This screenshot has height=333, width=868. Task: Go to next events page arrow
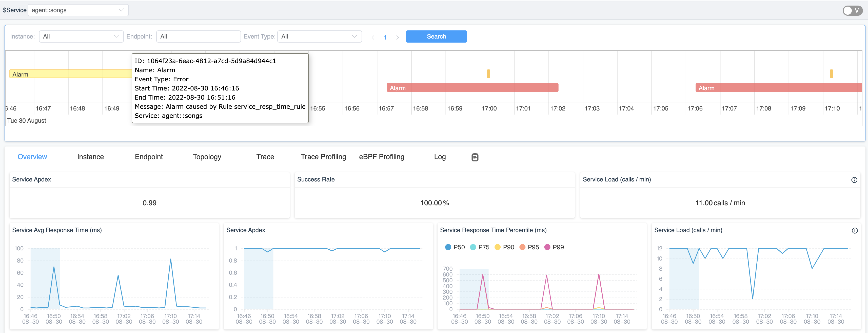pyautogui.click(x=397, y=37)
